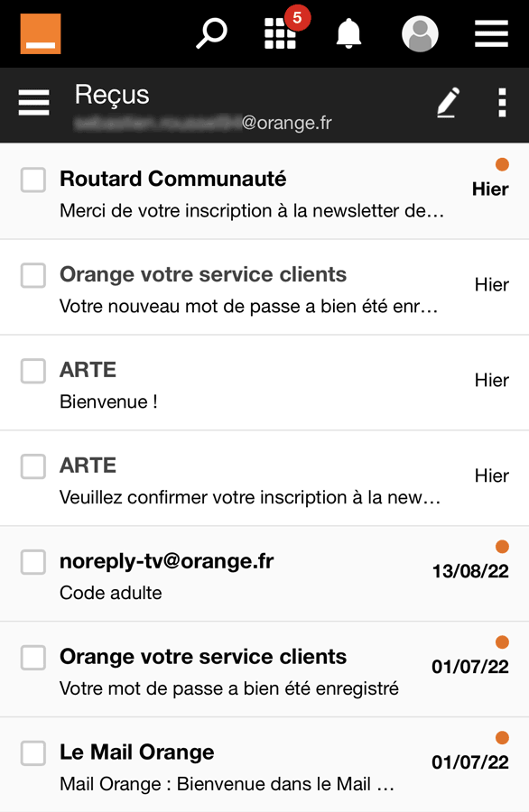Open Votre nouveau mot de passe email

coord(264,287)
